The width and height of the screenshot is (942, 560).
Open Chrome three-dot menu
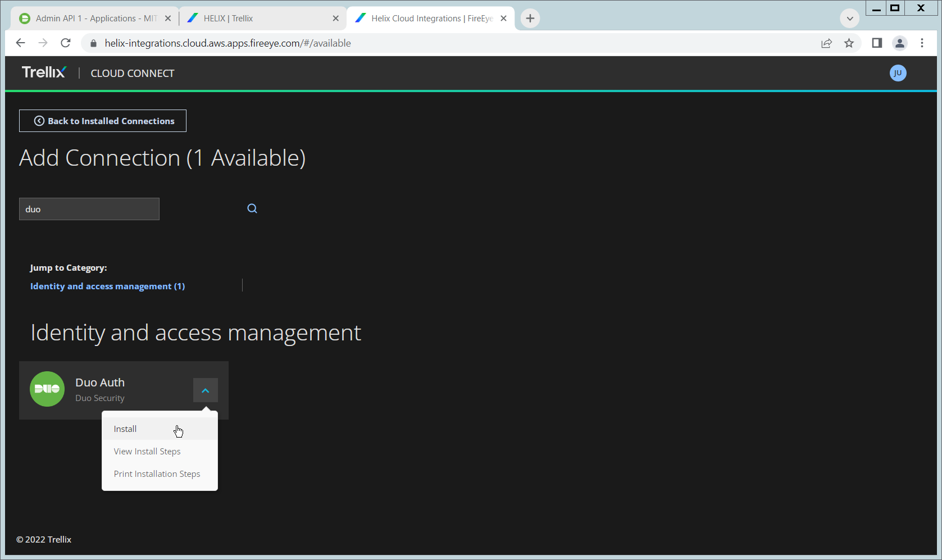(x=922, y=43)
